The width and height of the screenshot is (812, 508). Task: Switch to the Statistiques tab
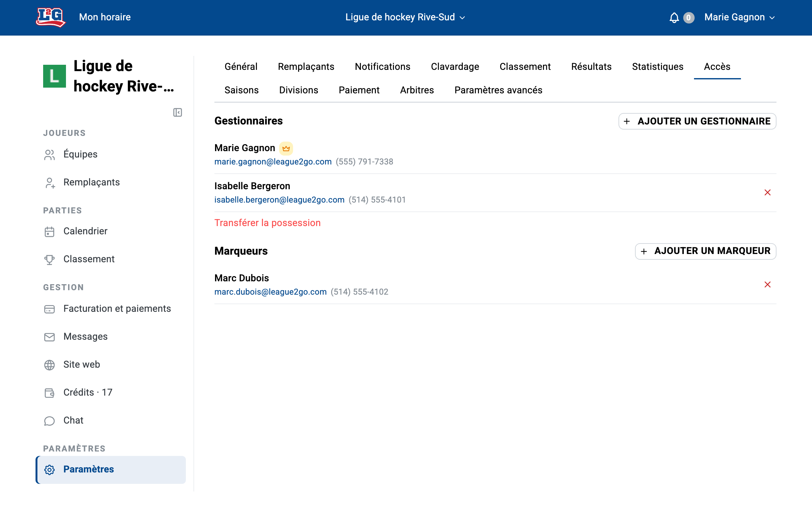coord(658,67)
